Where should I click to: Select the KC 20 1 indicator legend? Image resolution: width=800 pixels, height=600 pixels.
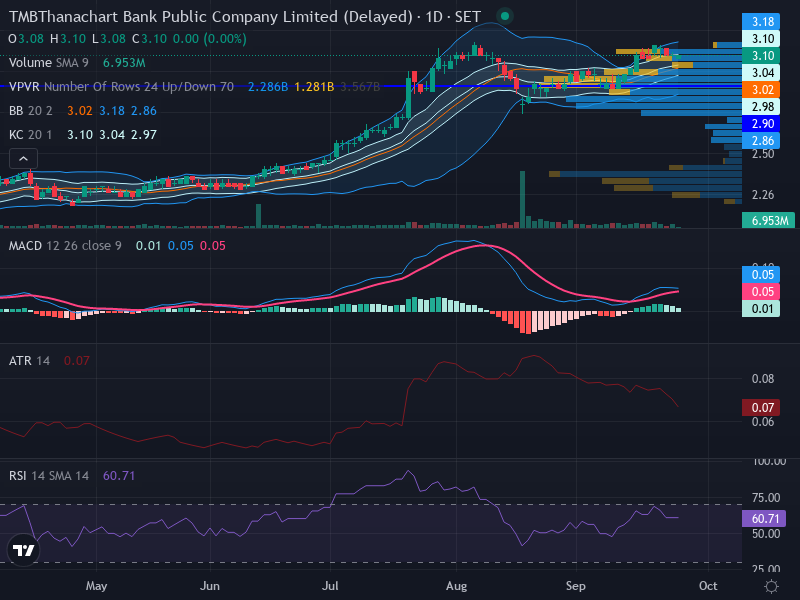point(83,135)
